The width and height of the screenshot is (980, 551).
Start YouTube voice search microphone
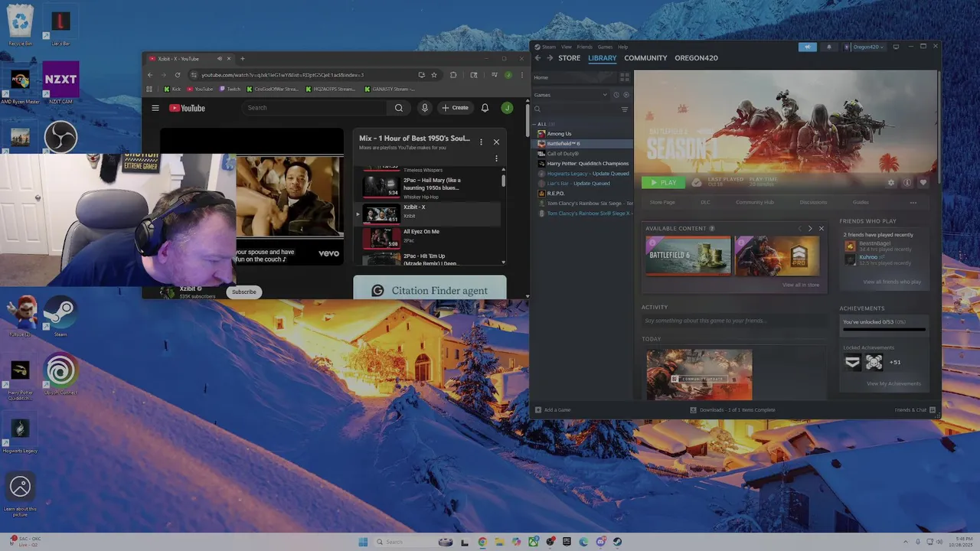tap(424, 108)
